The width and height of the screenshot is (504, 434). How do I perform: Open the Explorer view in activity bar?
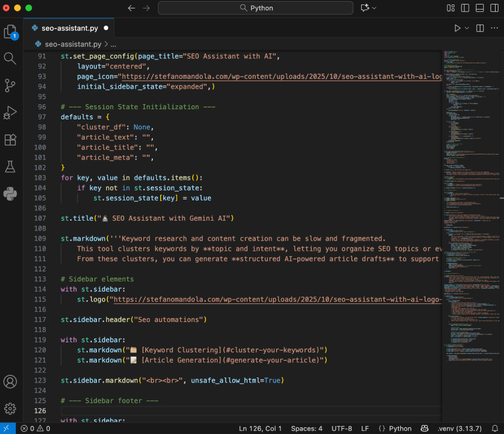click(x=10, y=32)
